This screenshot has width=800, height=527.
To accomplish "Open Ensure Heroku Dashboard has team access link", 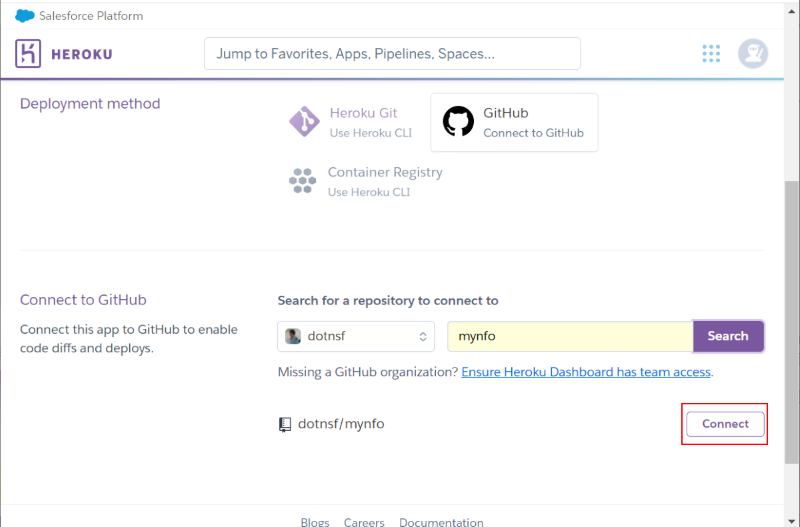I will (x=586, y=372).
